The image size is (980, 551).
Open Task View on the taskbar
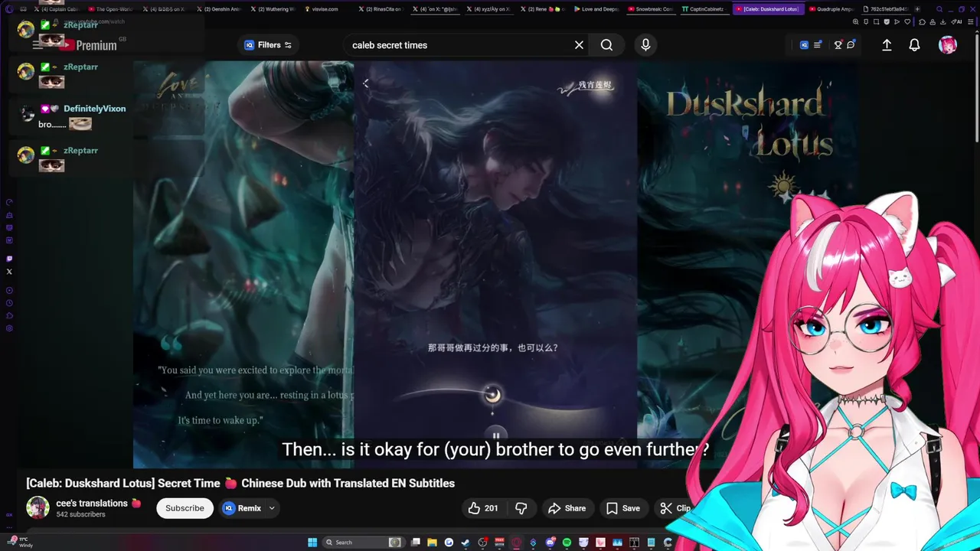[416, 543]
